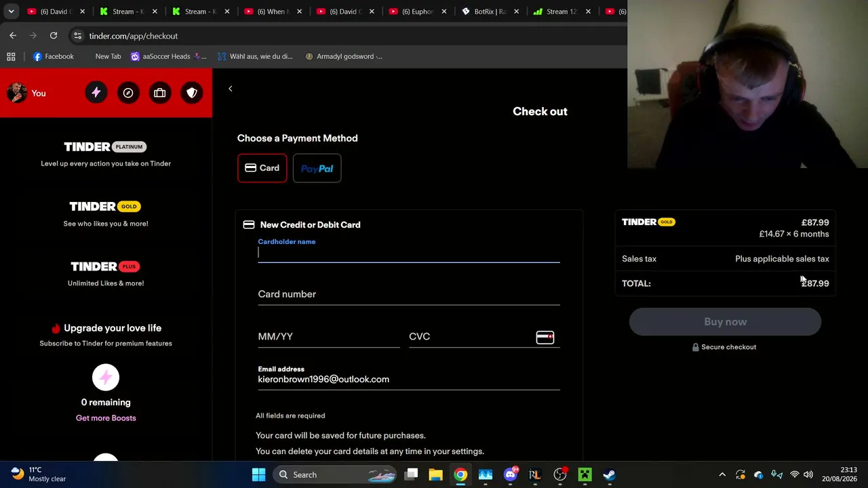Screen dimensions: 868x488
Task: Open File Explorer from the taskbar
Action: click(x=436, y=474)
